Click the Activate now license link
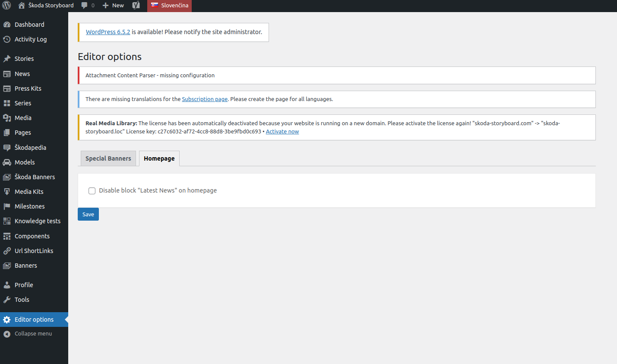The width and height of the screenshot is (617, 364). tap(282, 132)
